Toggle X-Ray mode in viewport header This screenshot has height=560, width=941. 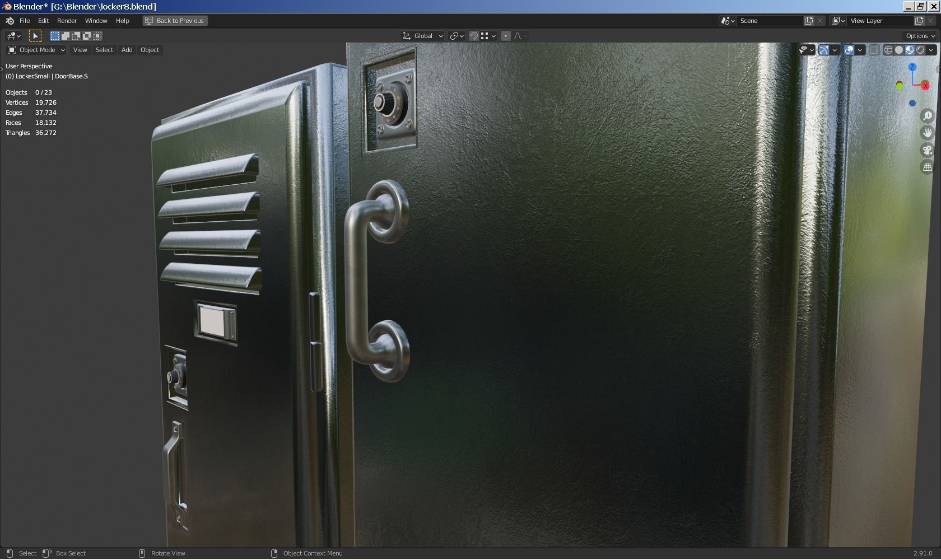(x=874, y=49)
